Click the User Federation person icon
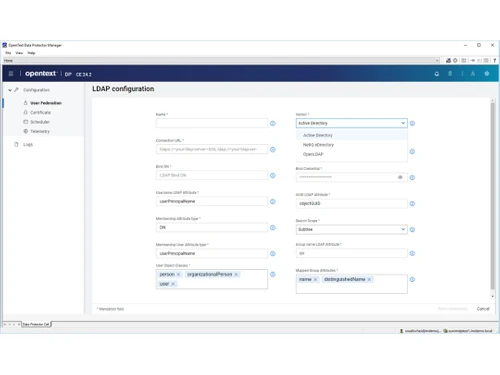500x375 pixels. 26,103
